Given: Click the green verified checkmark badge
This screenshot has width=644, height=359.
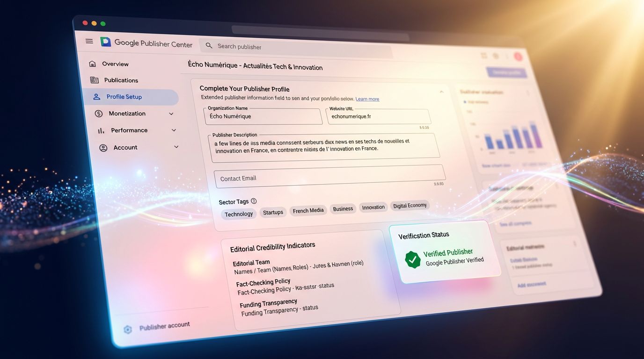Looking at the screenshot, I should [412, 259].
